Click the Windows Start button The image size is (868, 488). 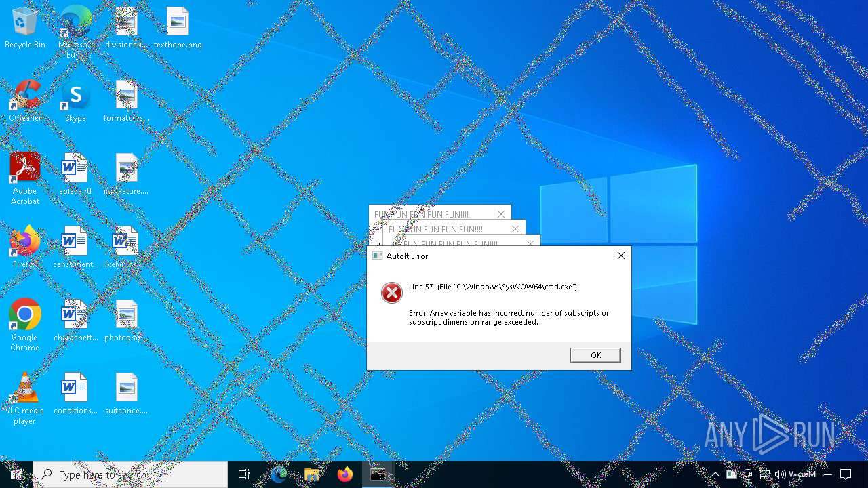pos(16,474)
